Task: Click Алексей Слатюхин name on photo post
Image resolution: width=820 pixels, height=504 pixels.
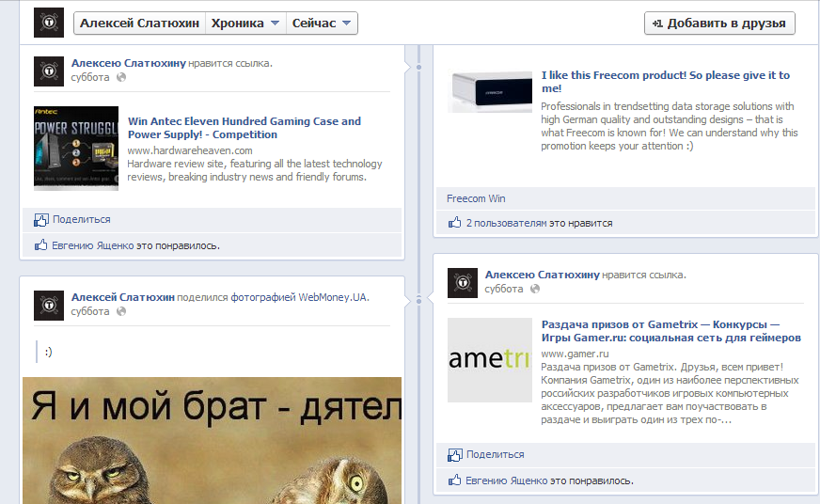Action: click(123, 297)
